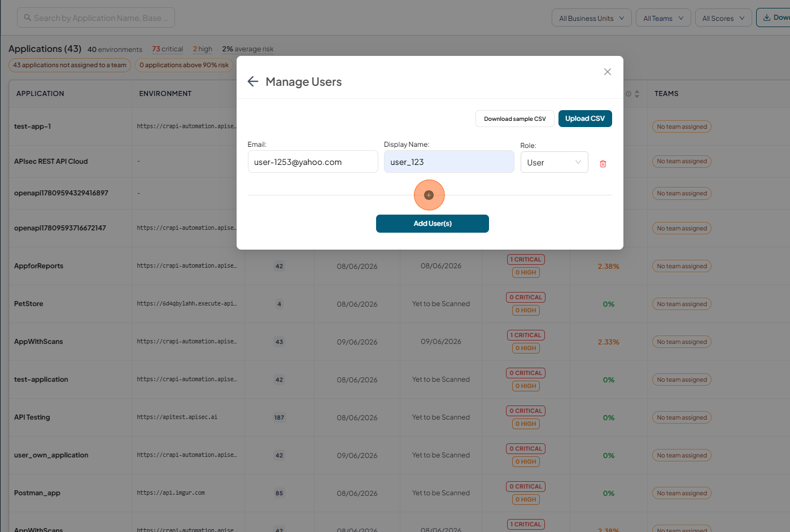Click the plus icon to add another row
The height and width of the screenshot is (532, 790).
[429, 195]
